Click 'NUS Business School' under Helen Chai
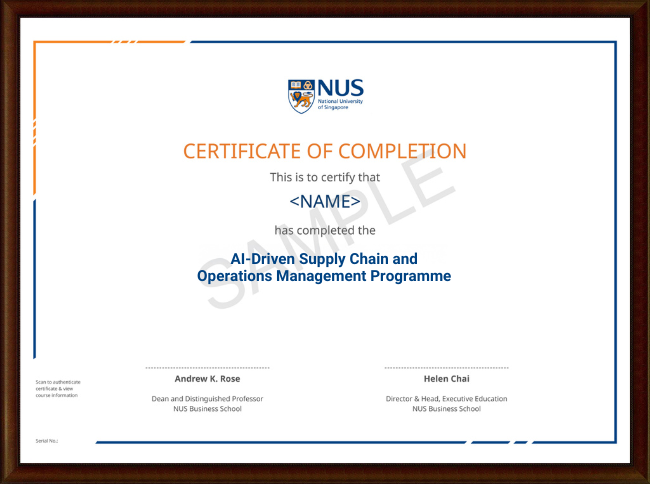 [x=446, y=409]
